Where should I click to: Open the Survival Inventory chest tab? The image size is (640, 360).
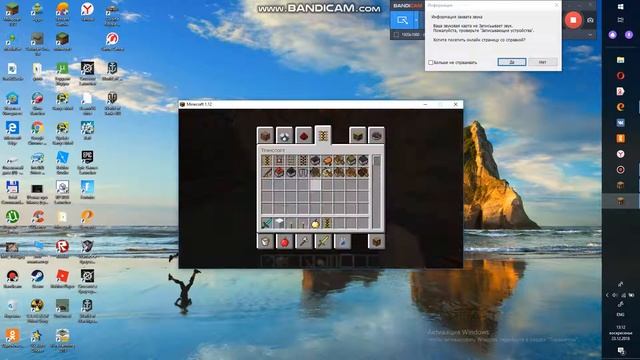[376, 242]
